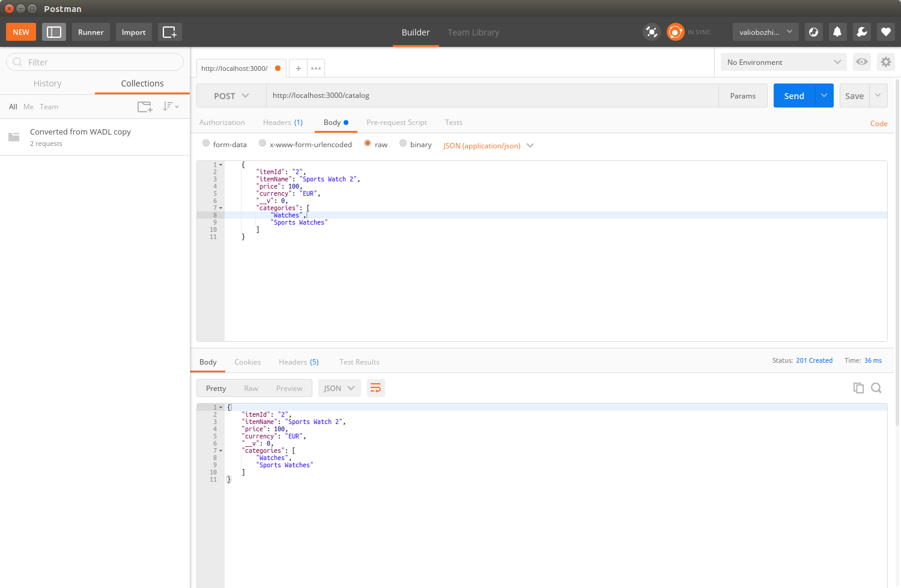Image resolution: width=901 pixels, height=588 pixels.
Task: Click the search response magnifier icon
Action: [x=876, y=388]
